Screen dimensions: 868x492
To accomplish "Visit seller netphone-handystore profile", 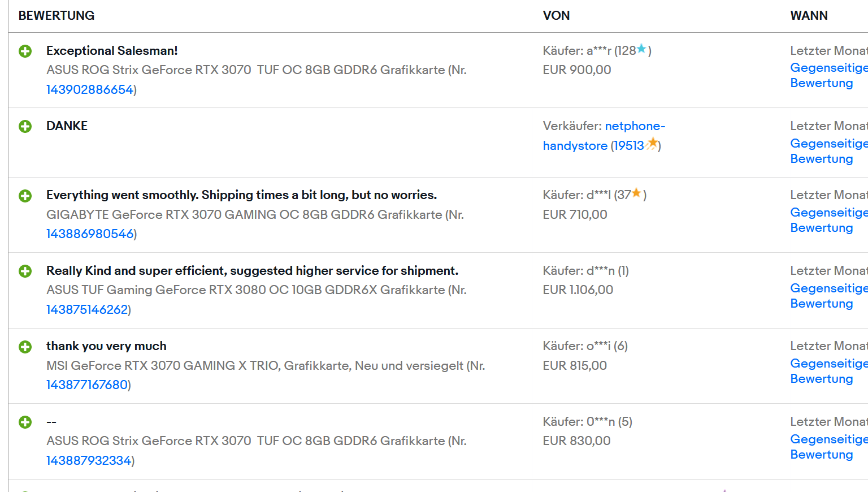I will click(x=604, y=136).
